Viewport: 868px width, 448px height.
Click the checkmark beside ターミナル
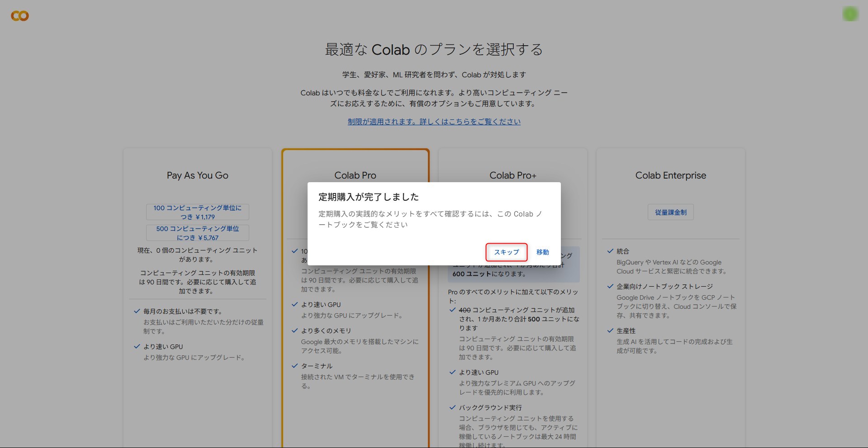(295, 366)
